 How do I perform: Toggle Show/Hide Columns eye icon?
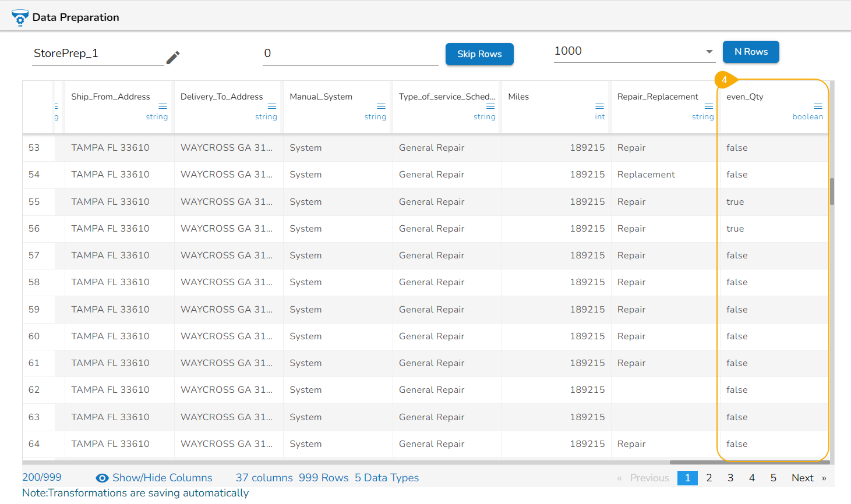pyautogui.click(x=102, y=478)
